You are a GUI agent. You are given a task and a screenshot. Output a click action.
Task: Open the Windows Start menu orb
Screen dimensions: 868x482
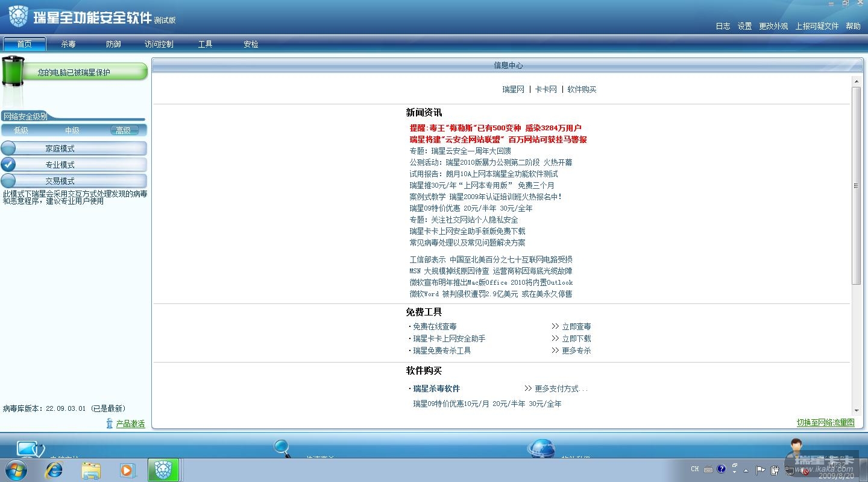tap(16, 470)
